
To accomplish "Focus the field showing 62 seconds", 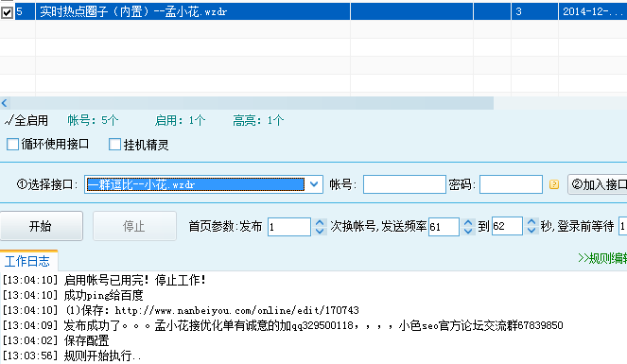I will (x=507, y=226).
